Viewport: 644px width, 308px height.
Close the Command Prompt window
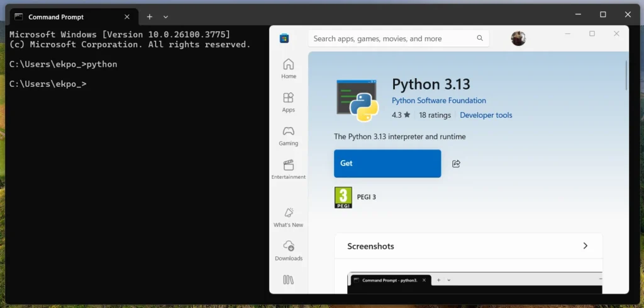628,15
